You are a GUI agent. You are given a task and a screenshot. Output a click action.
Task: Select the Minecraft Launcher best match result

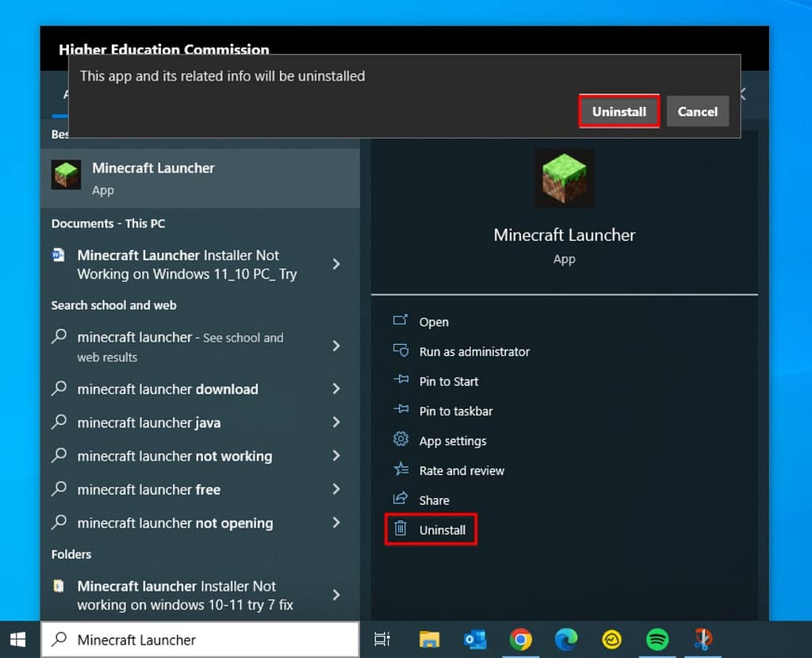[x=200, y=178]
